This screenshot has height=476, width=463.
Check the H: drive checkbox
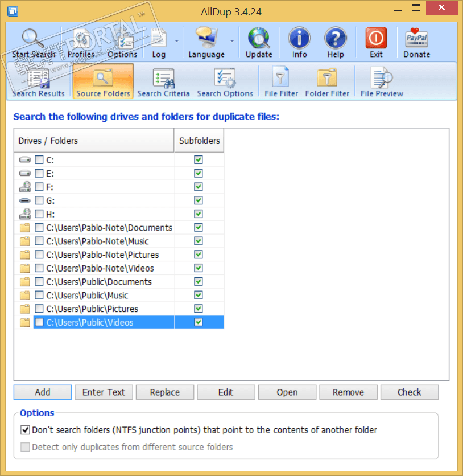tap(39, 214)
